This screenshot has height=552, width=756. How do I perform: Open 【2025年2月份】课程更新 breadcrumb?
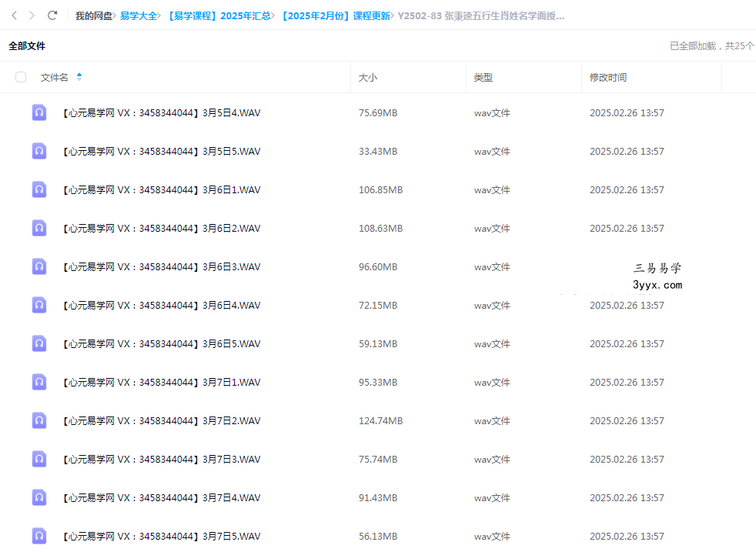[334, 16]
